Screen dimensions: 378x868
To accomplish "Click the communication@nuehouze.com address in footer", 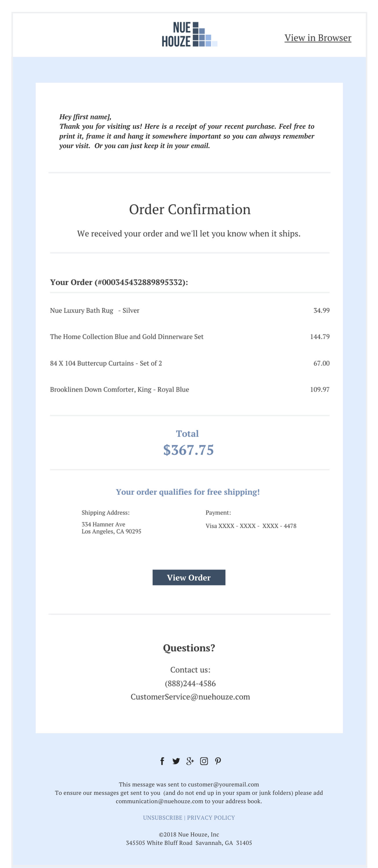I will (159, 801).
